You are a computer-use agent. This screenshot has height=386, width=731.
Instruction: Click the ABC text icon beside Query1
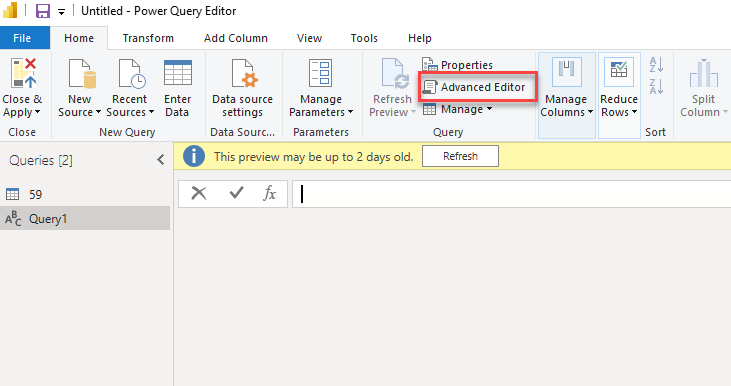click(13, 218)
